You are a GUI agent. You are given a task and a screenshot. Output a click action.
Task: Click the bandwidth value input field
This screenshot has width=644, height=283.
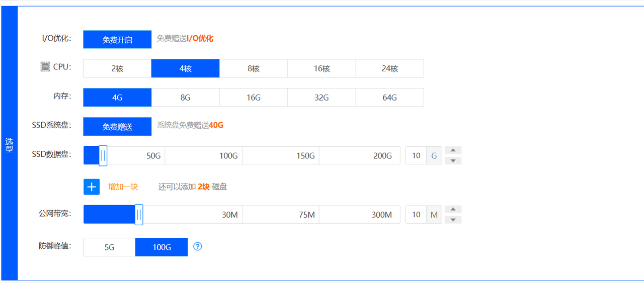[416, 215]
